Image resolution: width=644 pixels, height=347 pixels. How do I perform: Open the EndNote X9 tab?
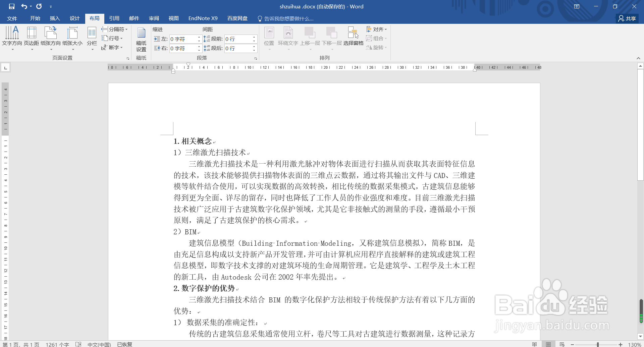pyautogui.click(x=203, y=18)
